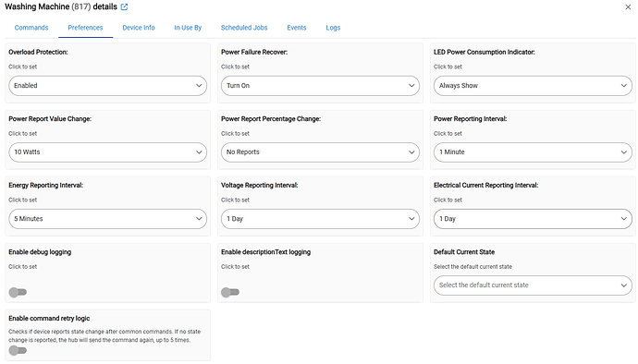The width and height of the screenshot is (638, 364).
Task: Click the Power Report Value Change label
Action: pos(50,119)
